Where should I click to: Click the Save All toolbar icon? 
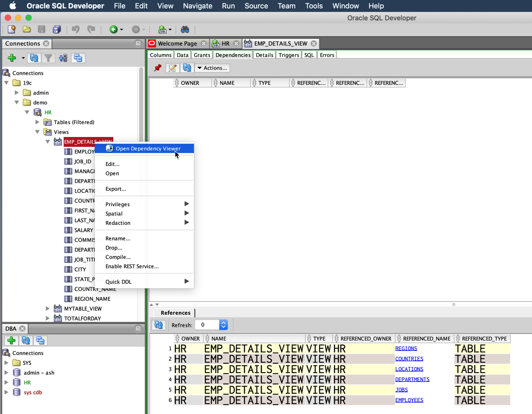click(57, 29)
